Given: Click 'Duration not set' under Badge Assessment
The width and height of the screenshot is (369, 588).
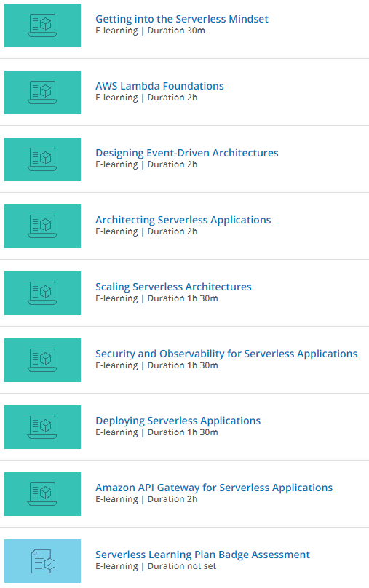Looking at the screenshot, I should 182,566.
